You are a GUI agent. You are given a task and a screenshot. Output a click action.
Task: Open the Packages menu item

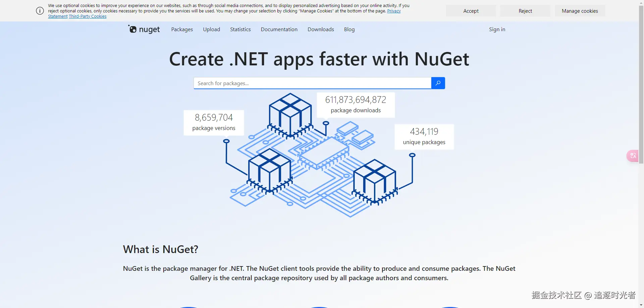click(x=182, y=29)
